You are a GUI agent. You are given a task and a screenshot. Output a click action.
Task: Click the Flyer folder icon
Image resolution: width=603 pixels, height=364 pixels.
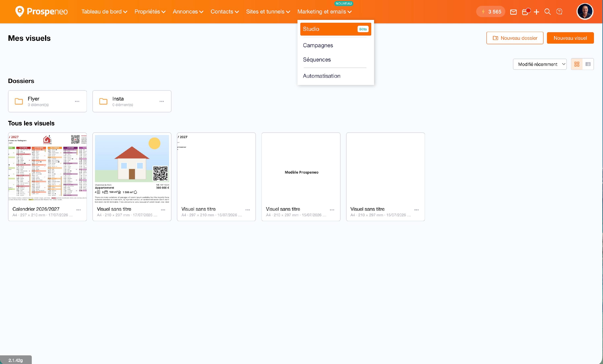pos(19,101)
